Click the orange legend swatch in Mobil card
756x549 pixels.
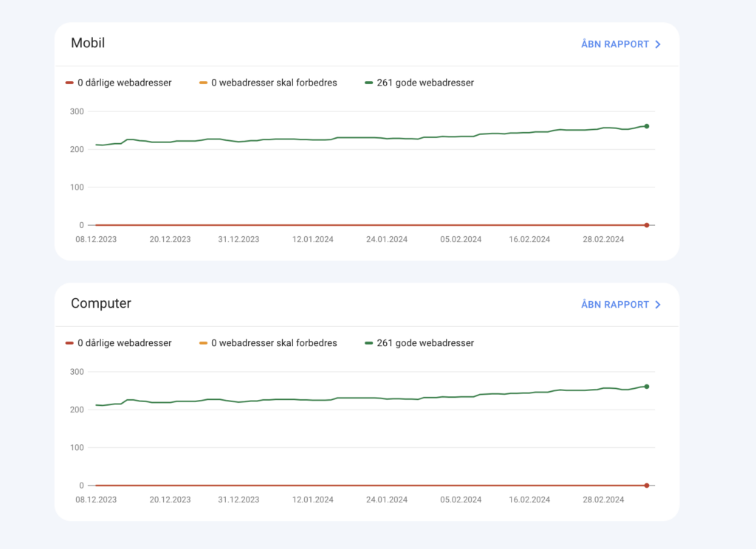[x=203, y=83]
